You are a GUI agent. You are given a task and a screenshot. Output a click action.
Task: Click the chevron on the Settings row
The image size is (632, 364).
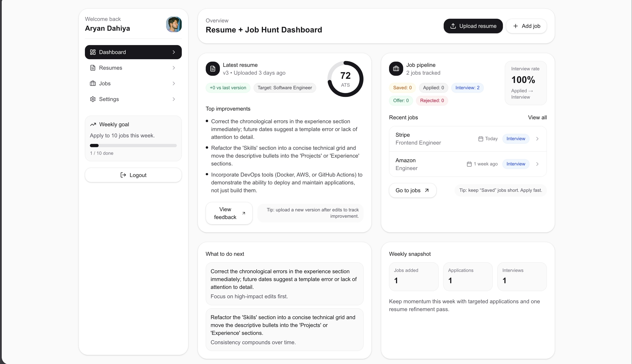(174, 99)
